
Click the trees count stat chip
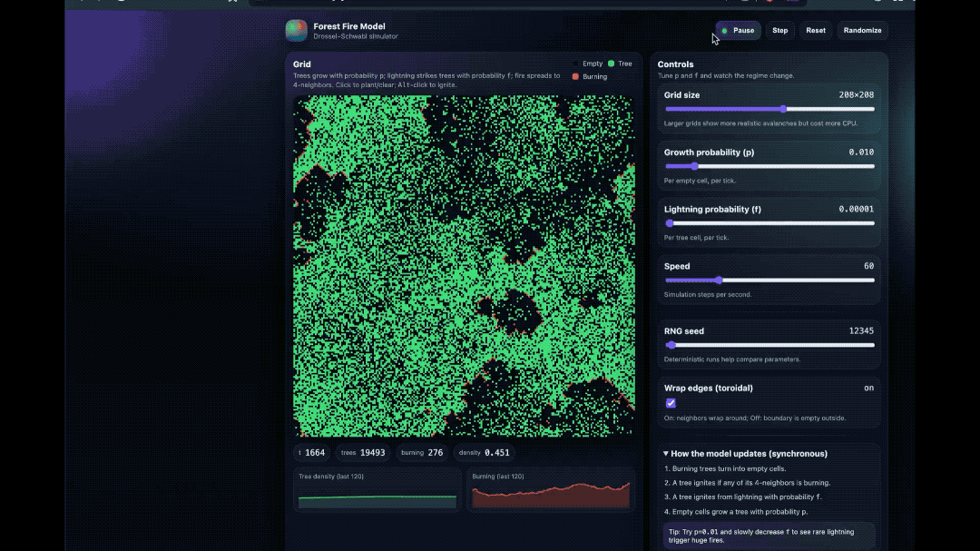point(363,452)
